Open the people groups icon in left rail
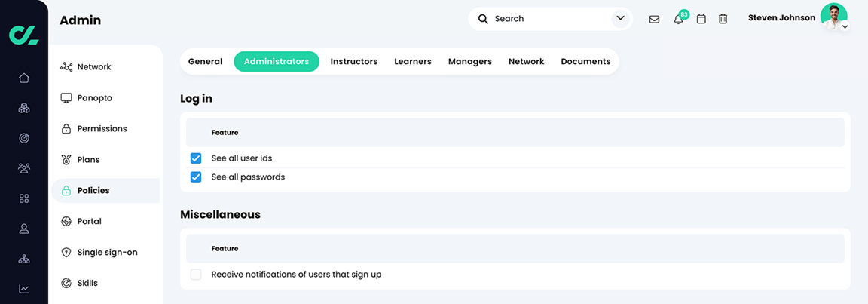Image resolution: width=868 pixels, height=304 pixels. tap(24, 168)
